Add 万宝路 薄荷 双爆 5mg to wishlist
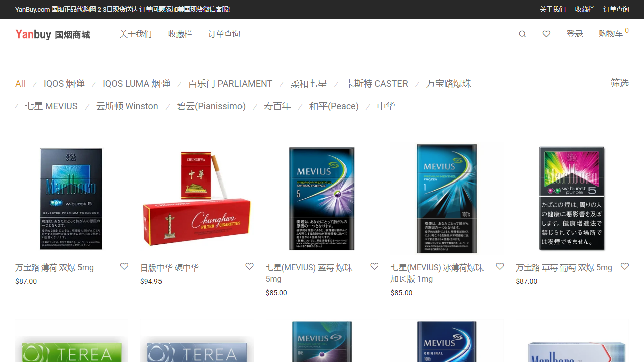The width and height of the screenshot is (644, 362). (x=124, y=266)
